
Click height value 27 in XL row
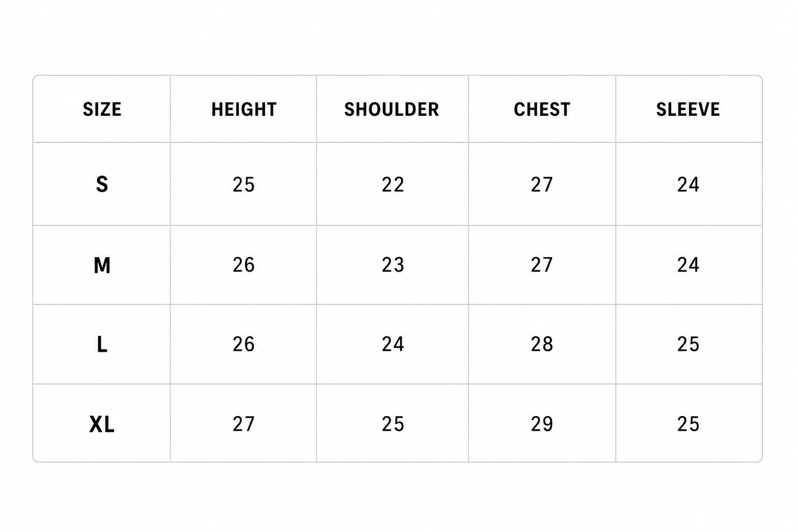click(x=244, y=424)
